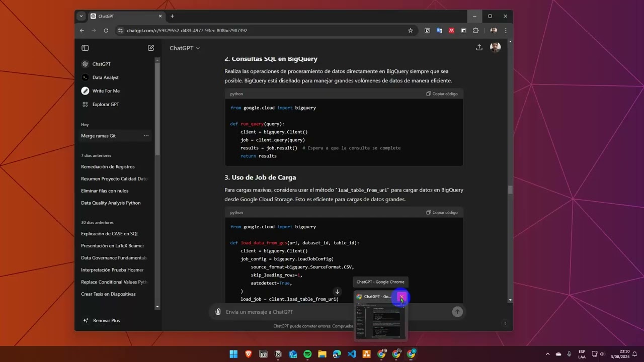
Task: Open the Windows Start menu
Action: click(233, 354)
